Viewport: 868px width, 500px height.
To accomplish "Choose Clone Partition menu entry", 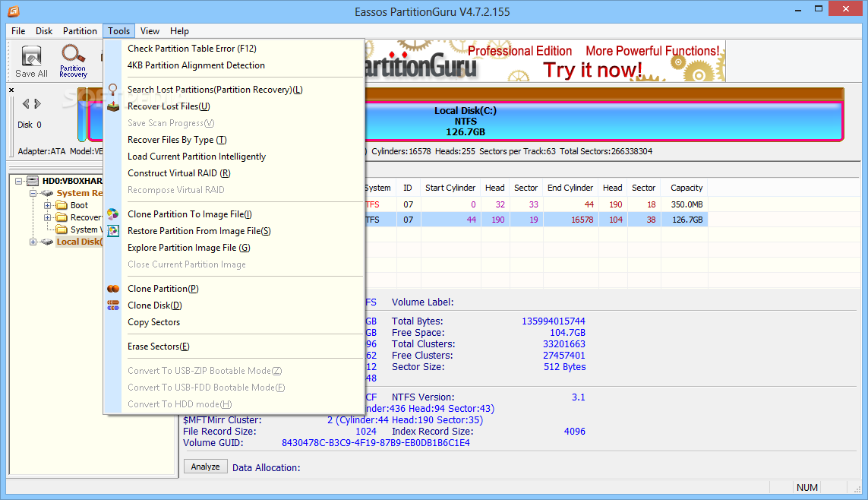I will pos(163,289).
